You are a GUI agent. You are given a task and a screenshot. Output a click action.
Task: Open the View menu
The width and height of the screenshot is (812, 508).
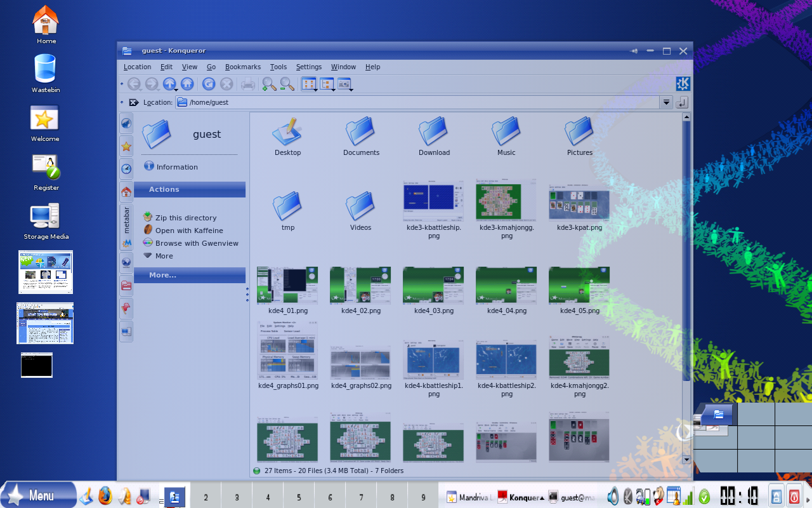pyautogui.click(x=190, y=67)
